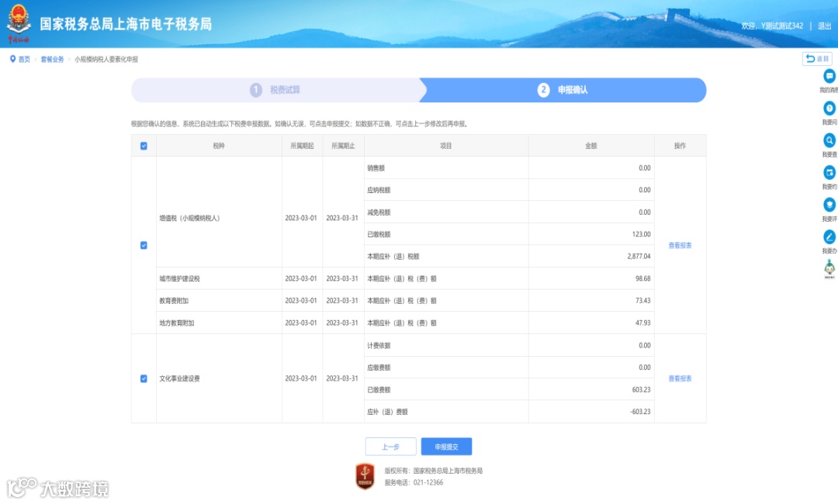Click the location pin icon beside 首页
The height and width of the screenshot is (504, 838).
12,59
